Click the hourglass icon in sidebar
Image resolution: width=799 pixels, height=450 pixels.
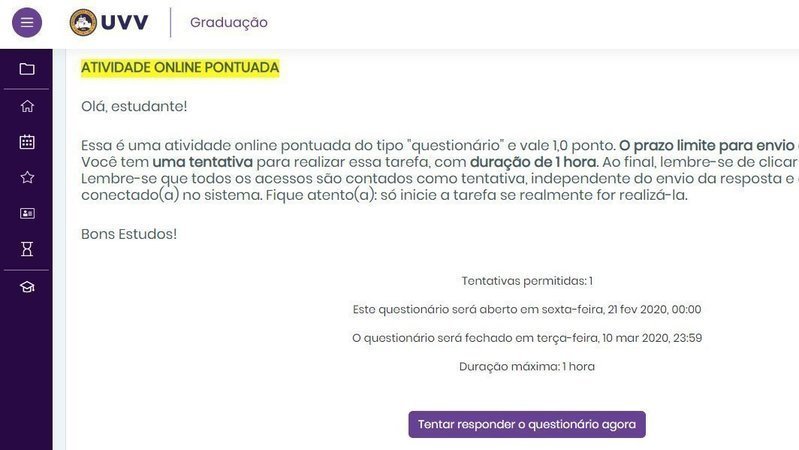27,249
